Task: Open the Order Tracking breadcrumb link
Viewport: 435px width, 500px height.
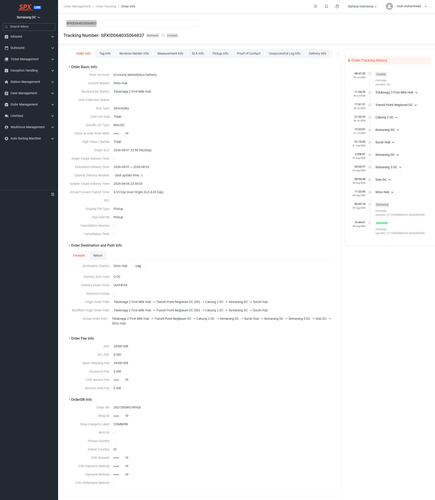Action: pyautogui.click(x=106, y=6)
